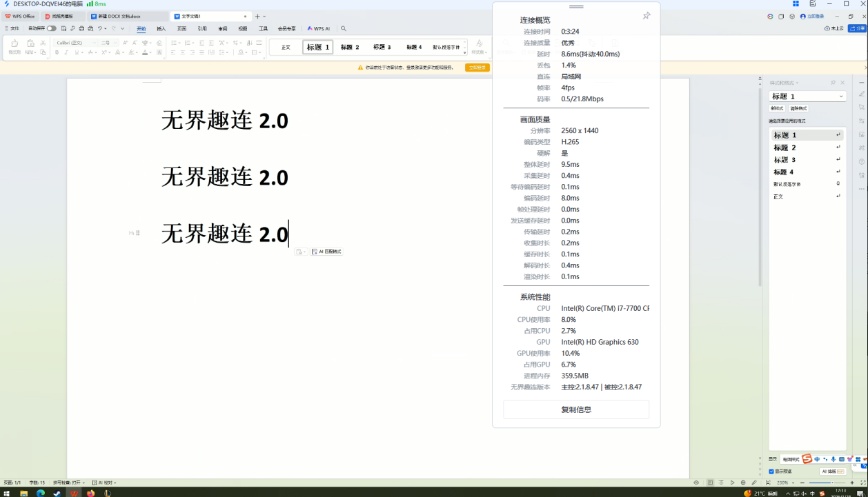Switch to the 开始 ribbon tab
This screenshot has width=868, height=497.
(x=141, y=29)
